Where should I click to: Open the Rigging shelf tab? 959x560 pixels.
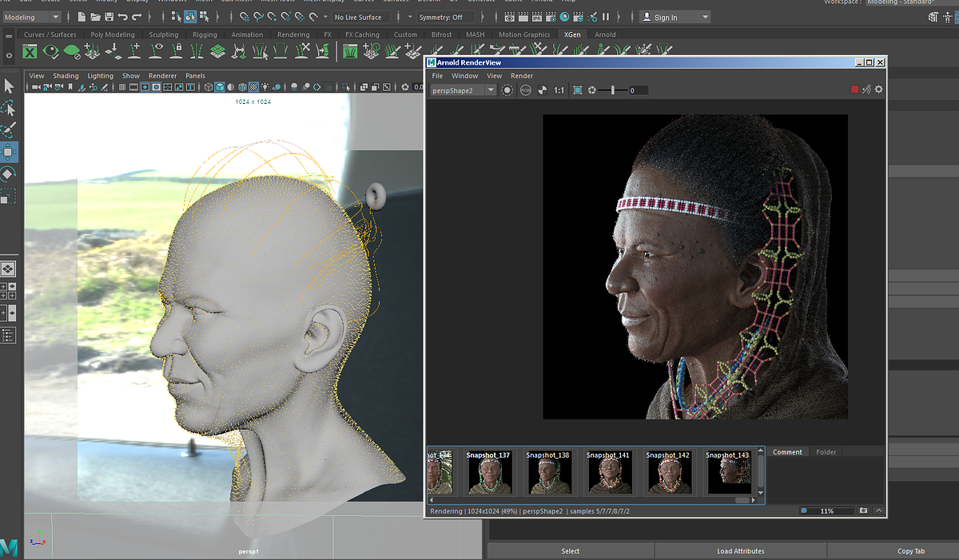click(x=205, y=34)
